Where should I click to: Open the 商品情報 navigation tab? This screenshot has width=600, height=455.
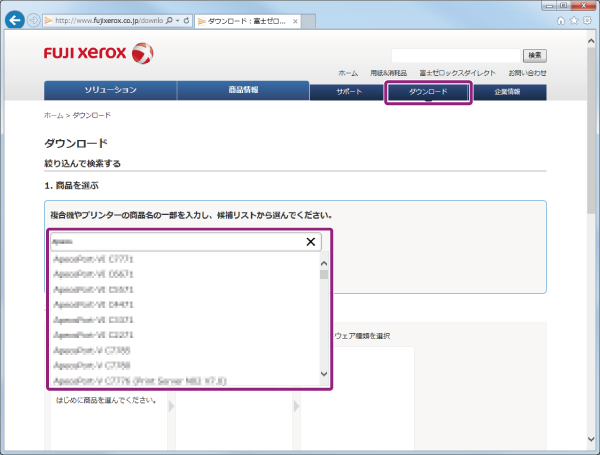click(243, 91)
